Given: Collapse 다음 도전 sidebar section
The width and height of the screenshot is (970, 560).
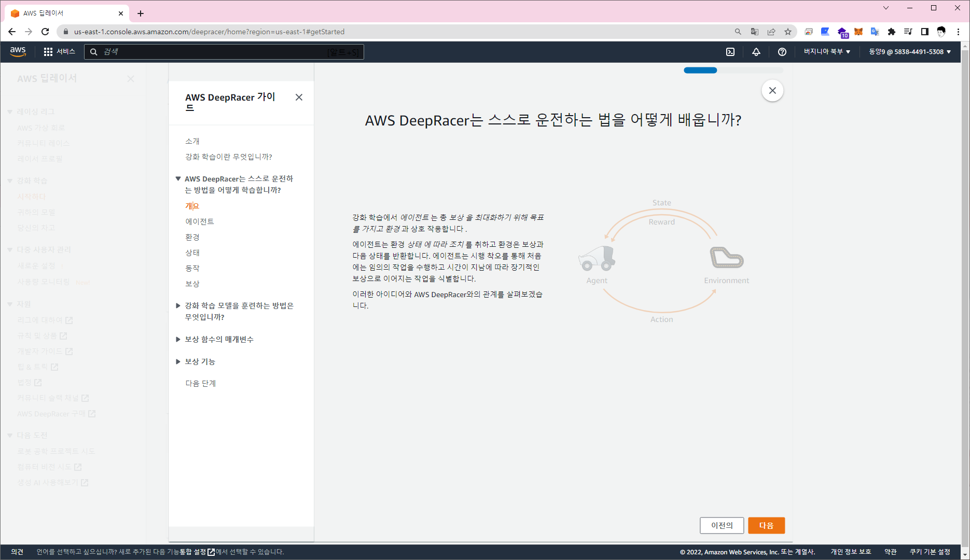Looking at the screenshot, I should [10, 436].
